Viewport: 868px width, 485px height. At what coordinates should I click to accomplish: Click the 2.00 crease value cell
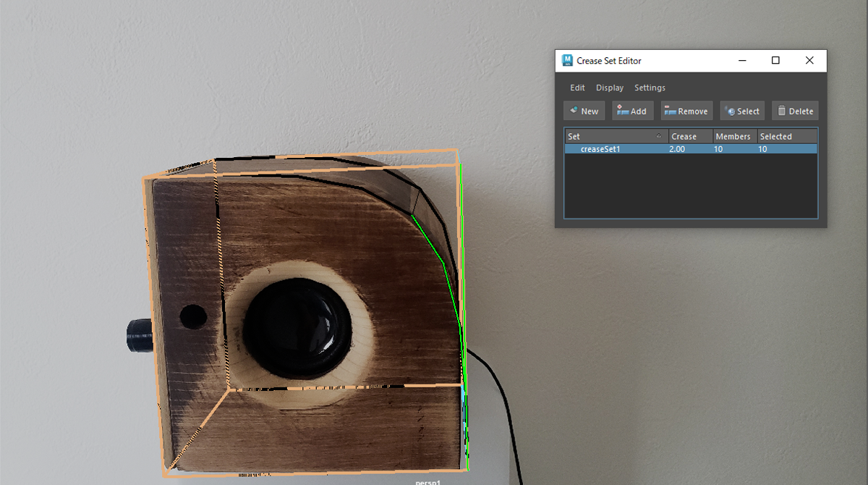[678, 149]
